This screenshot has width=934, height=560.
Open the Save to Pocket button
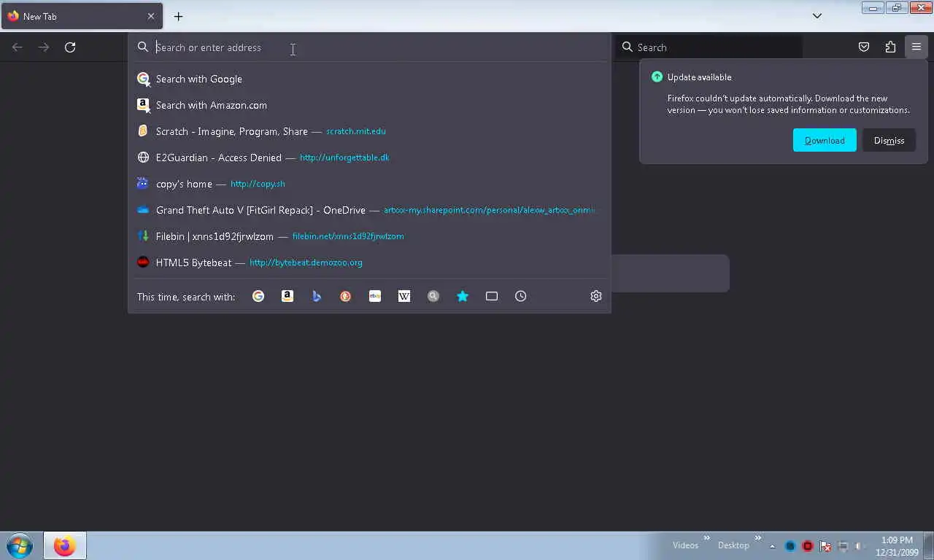click(864, 47)
